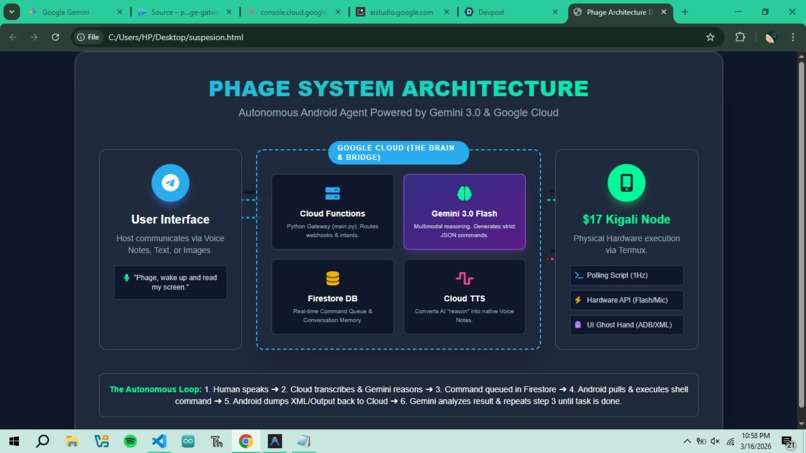Go forward with the forward arrow
Screen dimensions: 806x453
pos(34,37)
